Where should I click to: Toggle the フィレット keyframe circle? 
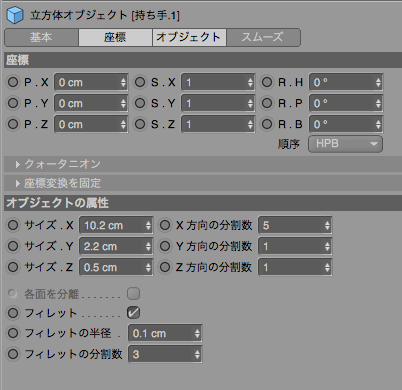13,313
